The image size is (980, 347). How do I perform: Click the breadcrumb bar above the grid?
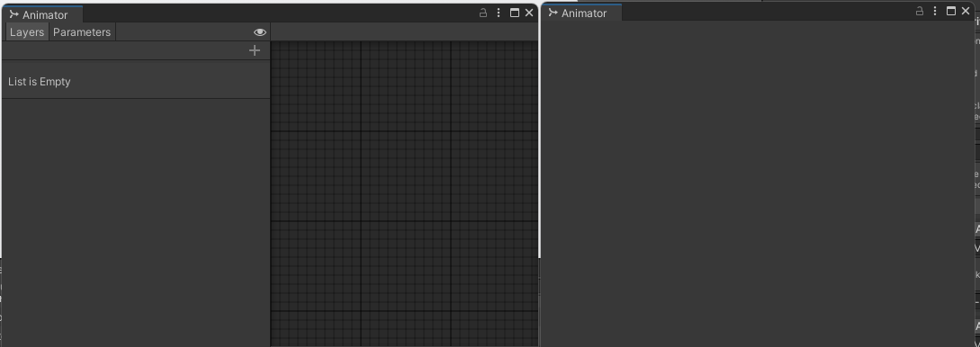(x=404, y=31)
